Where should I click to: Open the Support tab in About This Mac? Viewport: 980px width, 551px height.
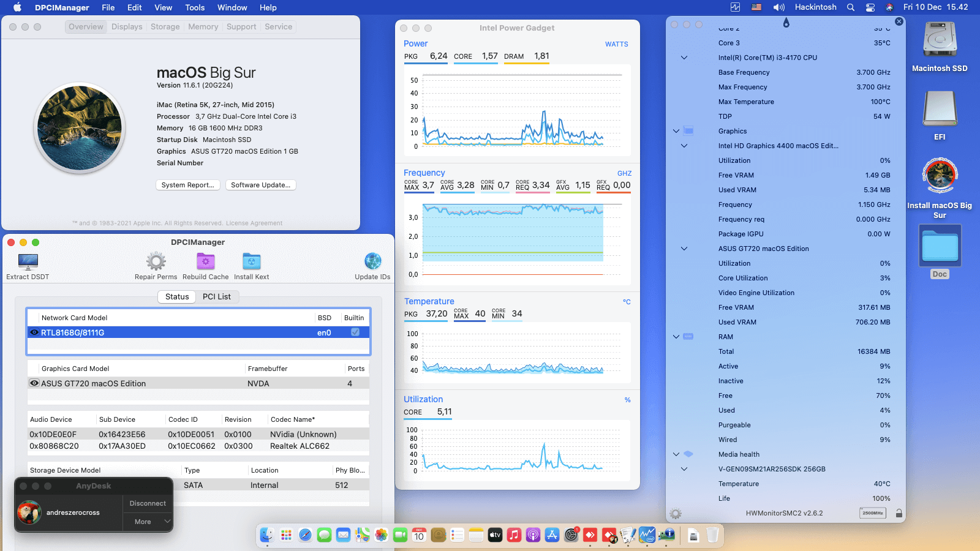pos(241,27)
